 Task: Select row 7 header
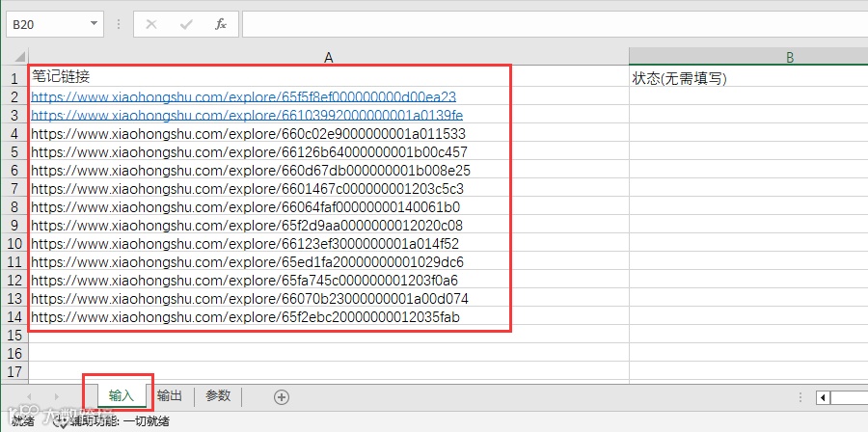(x=14, y=189)
